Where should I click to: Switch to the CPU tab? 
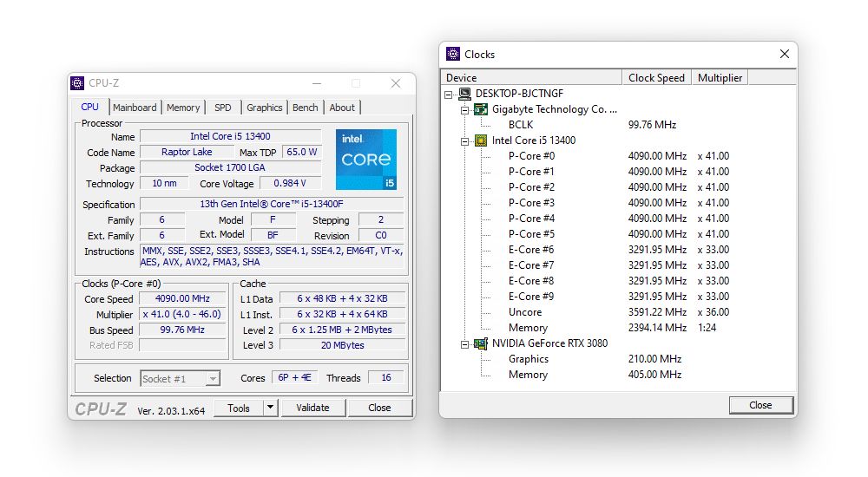click(90, 107)
